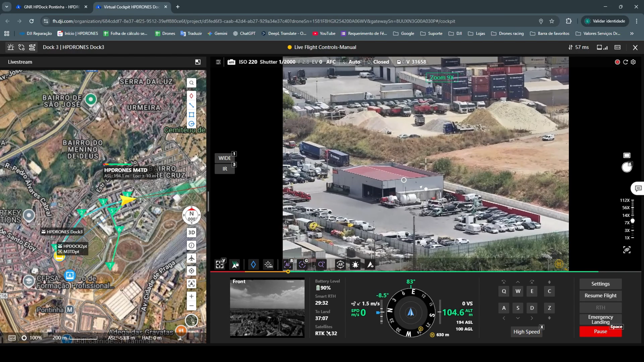The height and width of the screenshot is (362, 644).
Task: Select the map search magnifier icon
Action: [192, 83]
